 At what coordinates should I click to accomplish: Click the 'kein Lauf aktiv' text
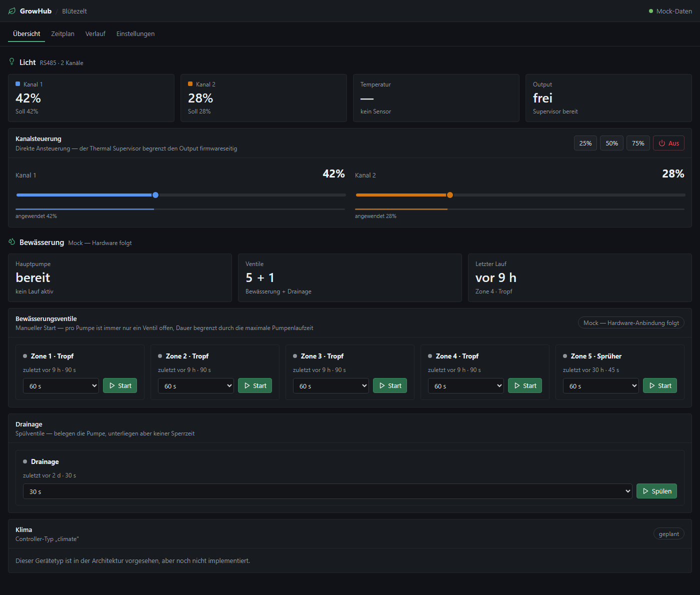34,291
